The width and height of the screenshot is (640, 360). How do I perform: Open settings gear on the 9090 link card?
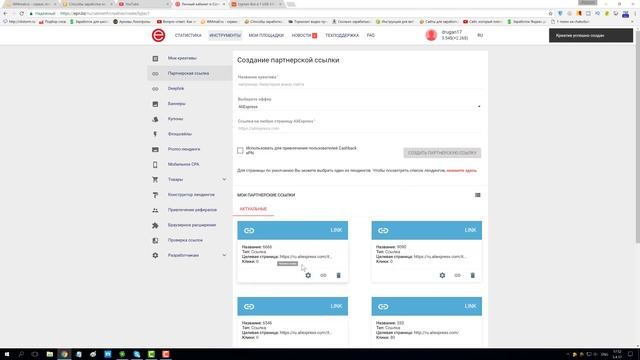point(442,276)
